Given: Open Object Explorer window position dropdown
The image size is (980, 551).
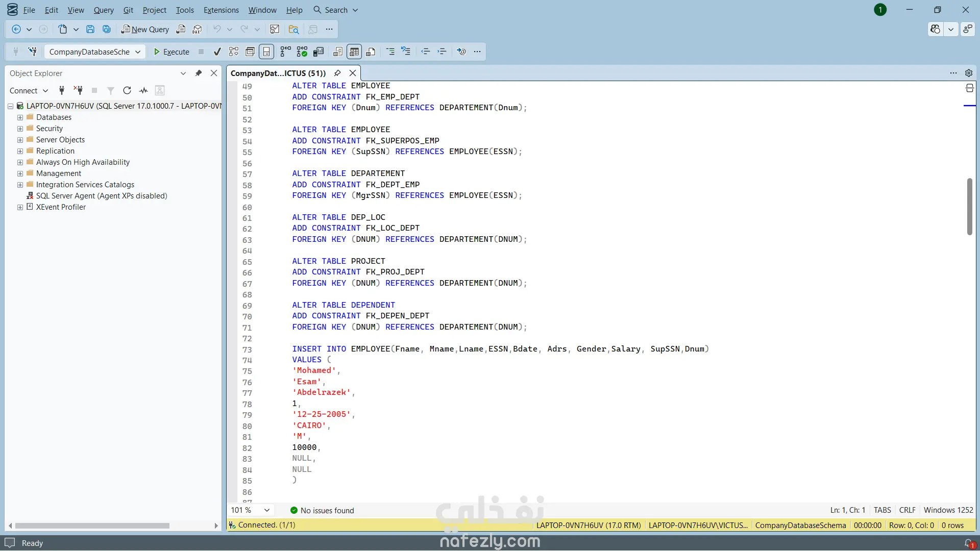Looking at the screenshot, I should [x=183, y=73].
